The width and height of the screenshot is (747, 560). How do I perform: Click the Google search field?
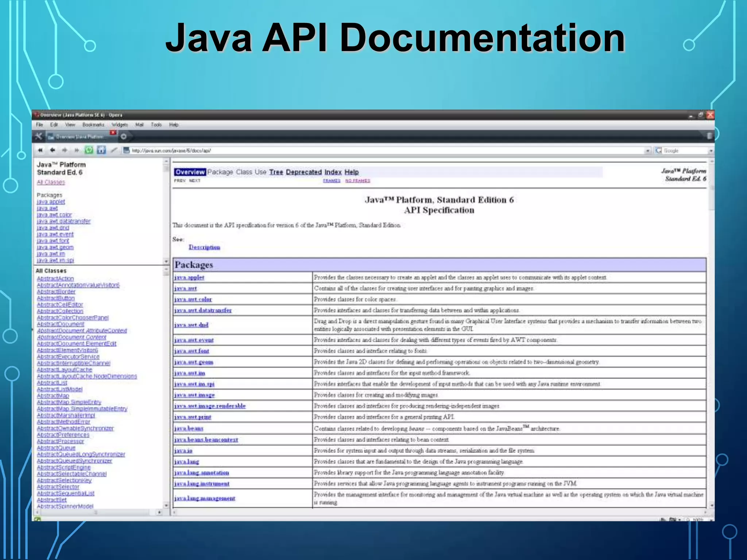(x=685, y=151)
